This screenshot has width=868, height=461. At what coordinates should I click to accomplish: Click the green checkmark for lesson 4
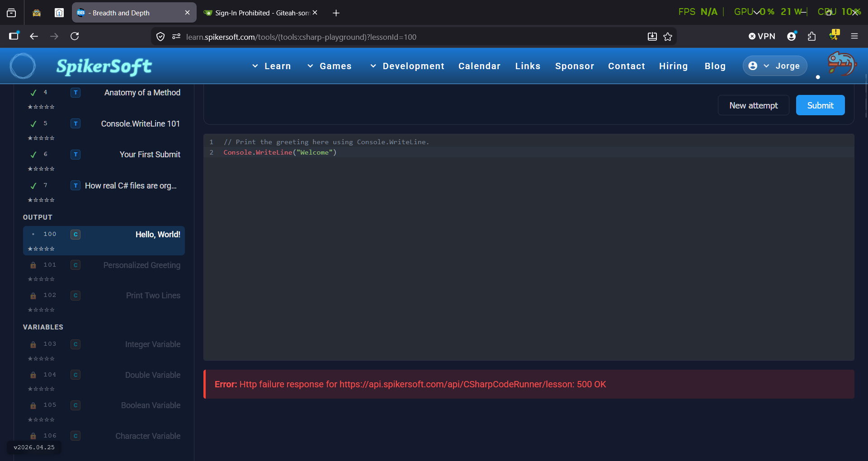[33, 93]
